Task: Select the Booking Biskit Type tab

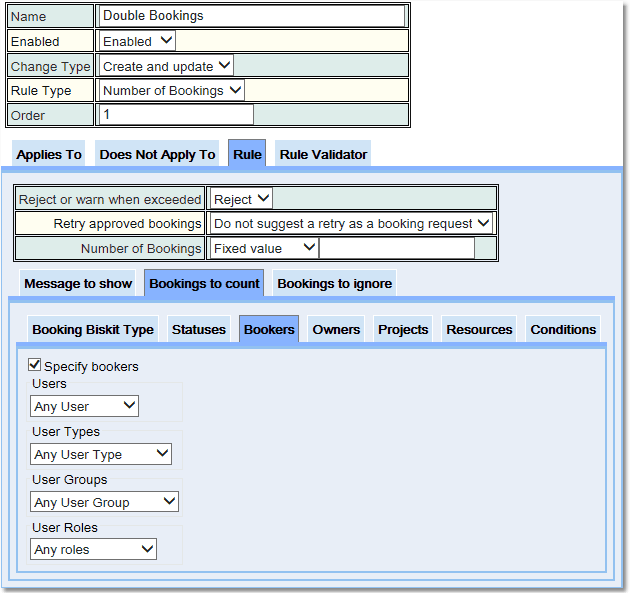Action: (x=93, y=330)
